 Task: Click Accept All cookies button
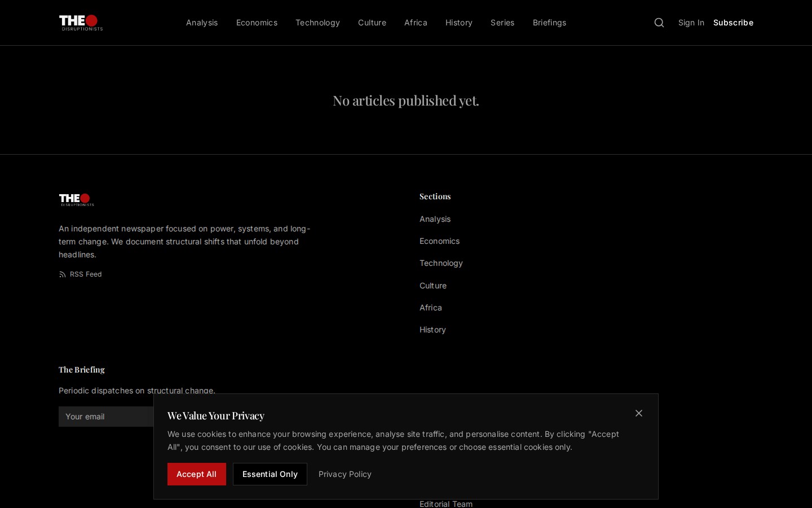point(197,474)
